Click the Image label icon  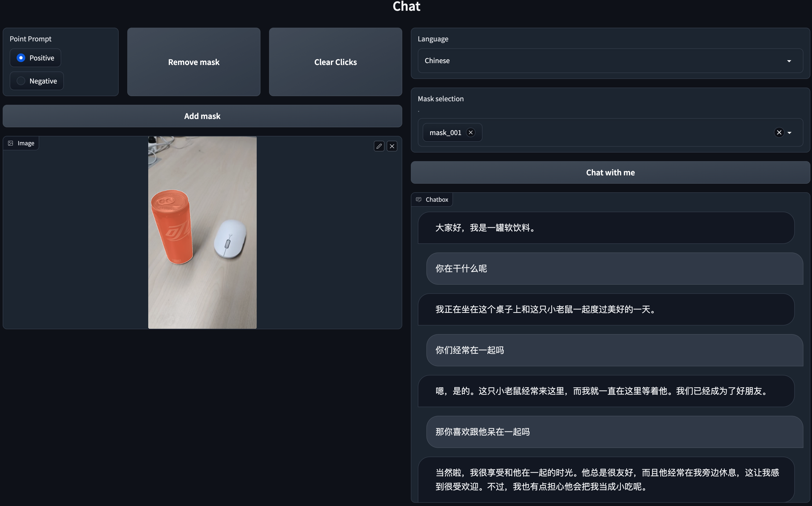coord(11,143)
